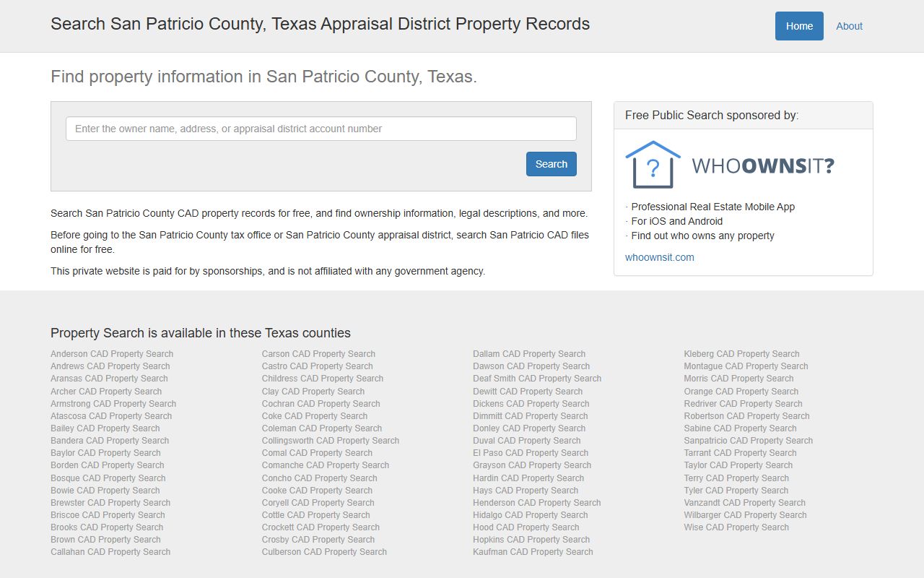The image size is (924, 578).
Task: Open Brooks CAD Property Search
Action: (107, 527)
